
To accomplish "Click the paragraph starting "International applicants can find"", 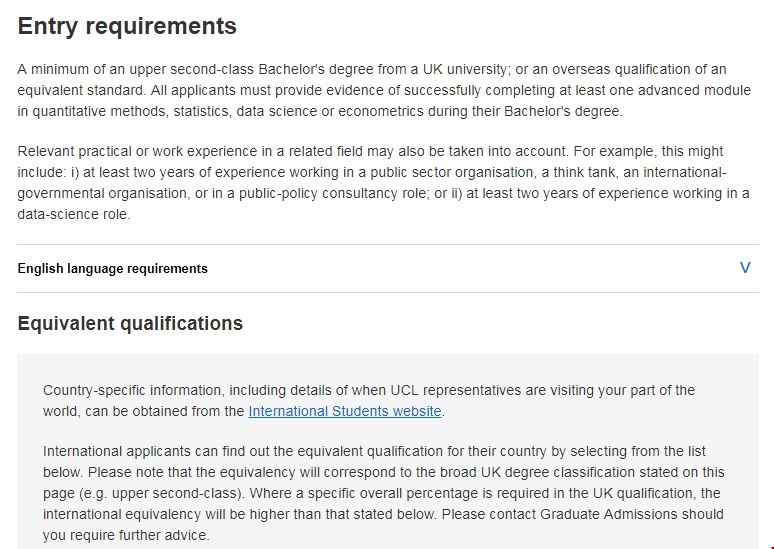I will point(384,493).
